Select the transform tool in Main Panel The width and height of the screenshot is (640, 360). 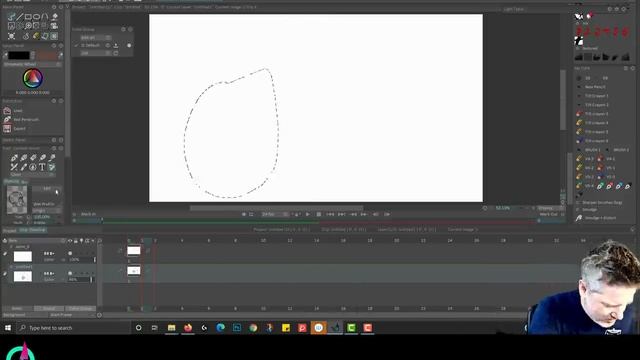[11, 36]
